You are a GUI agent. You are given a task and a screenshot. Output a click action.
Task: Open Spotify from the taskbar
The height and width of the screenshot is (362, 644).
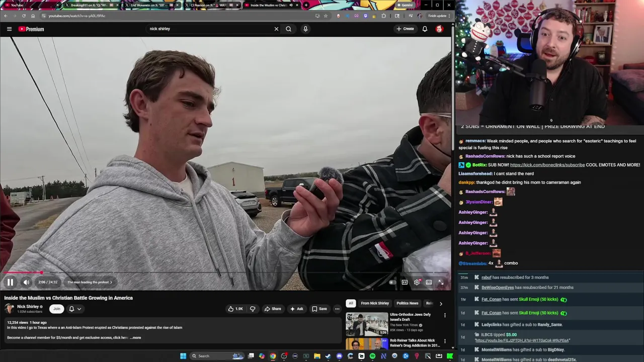(x=372, y=356)
